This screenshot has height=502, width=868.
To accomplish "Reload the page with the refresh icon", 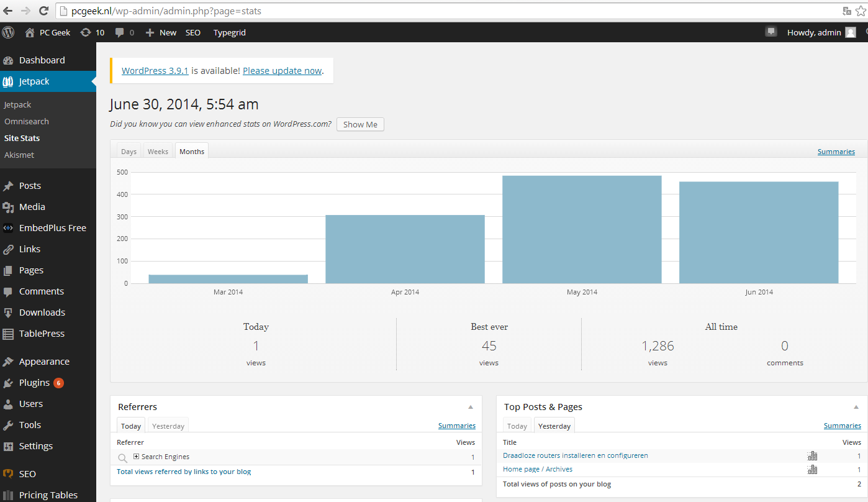I will click(x=43, y=11).
